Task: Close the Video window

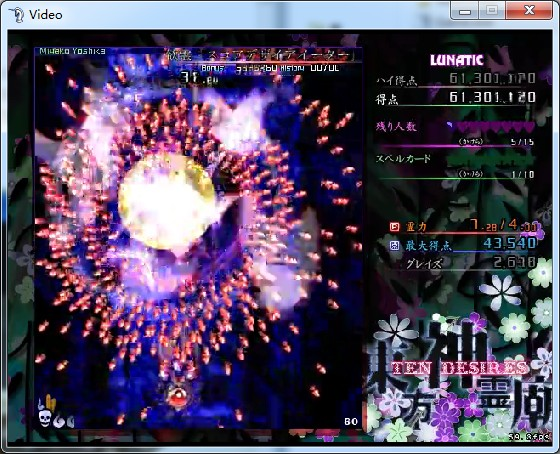Action: click(529, 11)
